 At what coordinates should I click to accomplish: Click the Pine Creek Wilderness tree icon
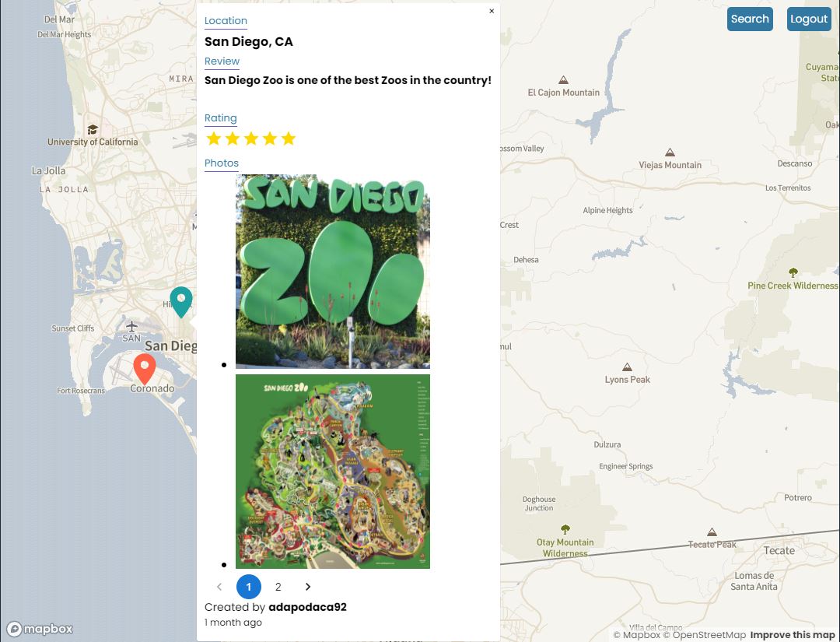pos(793,273)
